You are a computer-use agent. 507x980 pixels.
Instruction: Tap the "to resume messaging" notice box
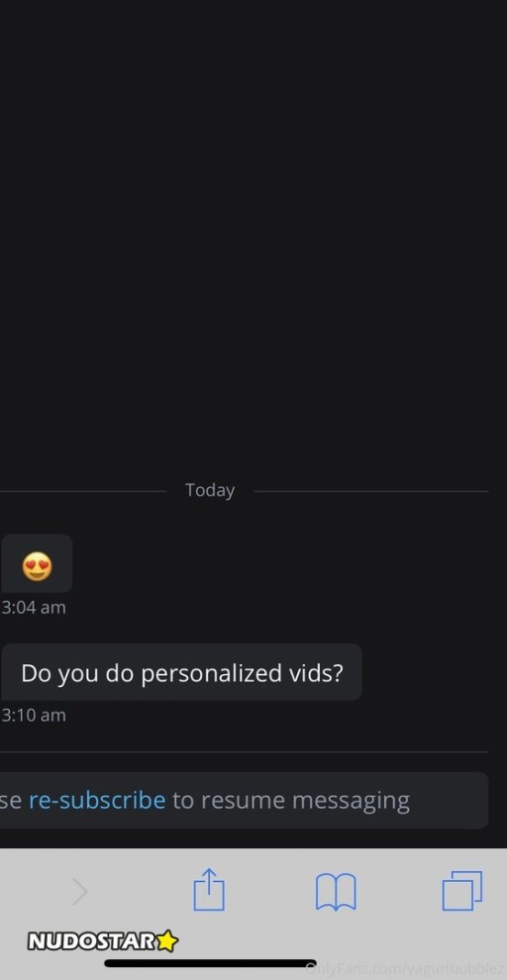[x=244, y=800]
